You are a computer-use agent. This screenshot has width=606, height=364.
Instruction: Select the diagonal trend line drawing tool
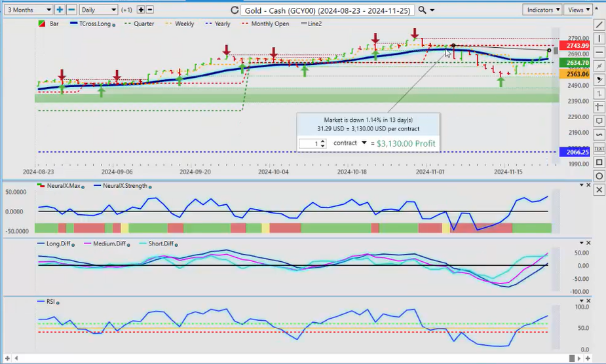coord(599,25)
